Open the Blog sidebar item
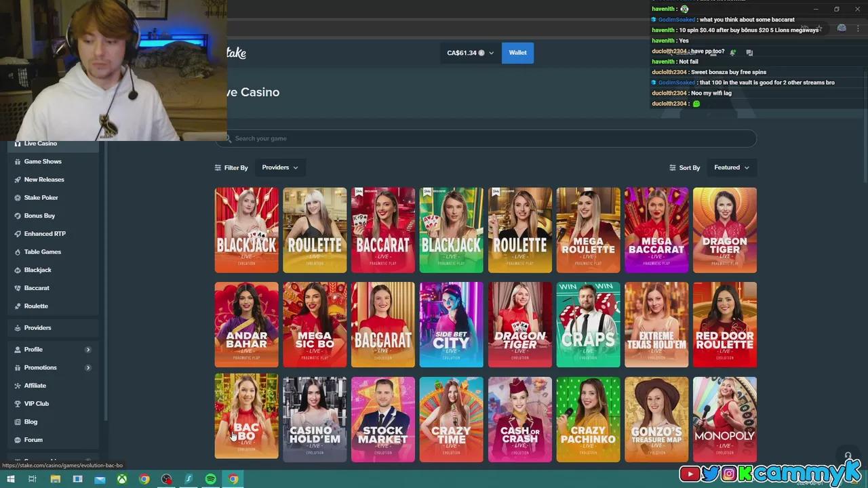The image size is (868, 488). [x=53, y=422]
